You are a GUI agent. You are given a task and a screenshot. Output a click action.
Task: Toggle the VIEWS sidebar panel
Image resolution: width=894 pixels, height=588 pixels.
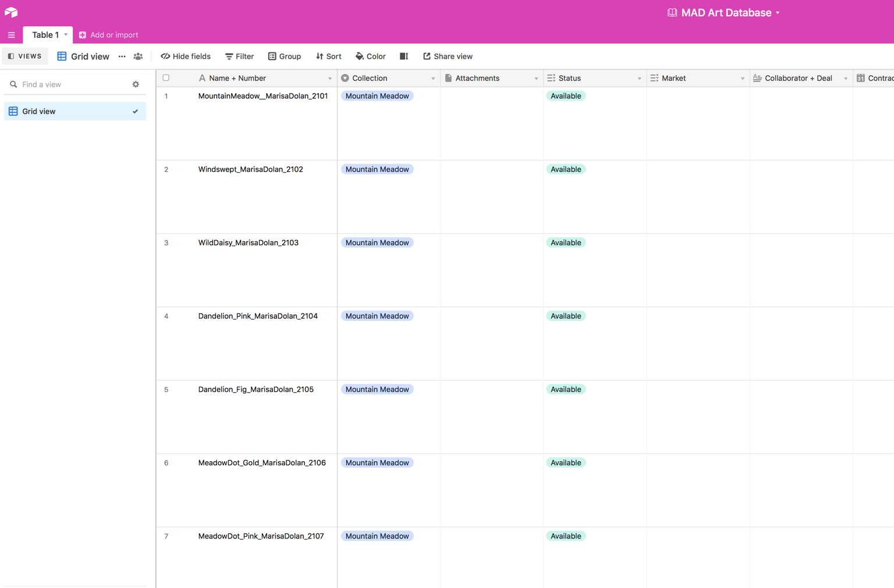coord(25,56)
